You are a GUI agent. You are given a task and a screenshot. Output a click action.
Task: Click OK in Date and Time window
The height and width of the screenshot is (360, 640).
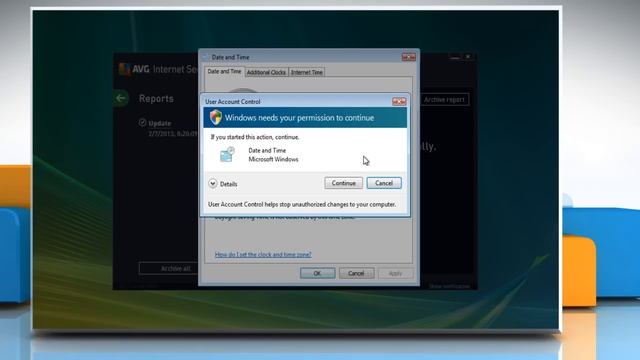(318, 273)
